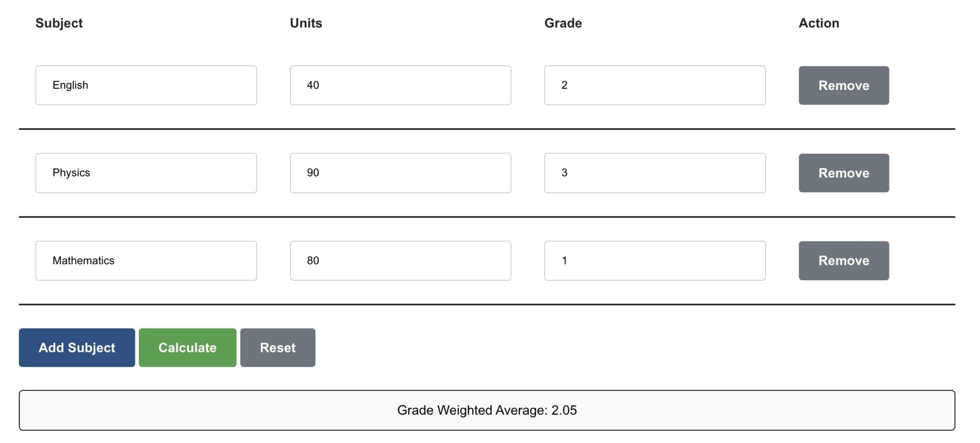Click Mathematics' grade field showing 1
Viewport: 980px width, 443px height.
coord(655,261)
